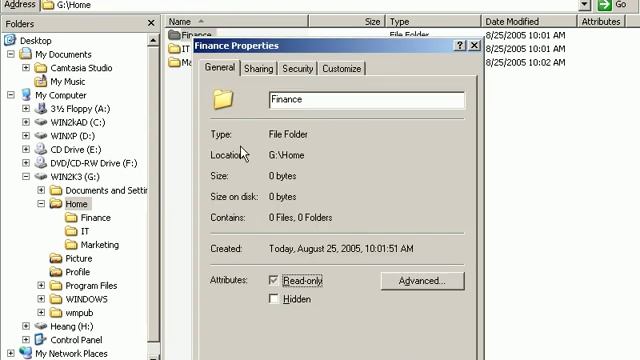This screenshot has height=360, width=640.
Task: Open the Customize tab
Action: [342, 69]
